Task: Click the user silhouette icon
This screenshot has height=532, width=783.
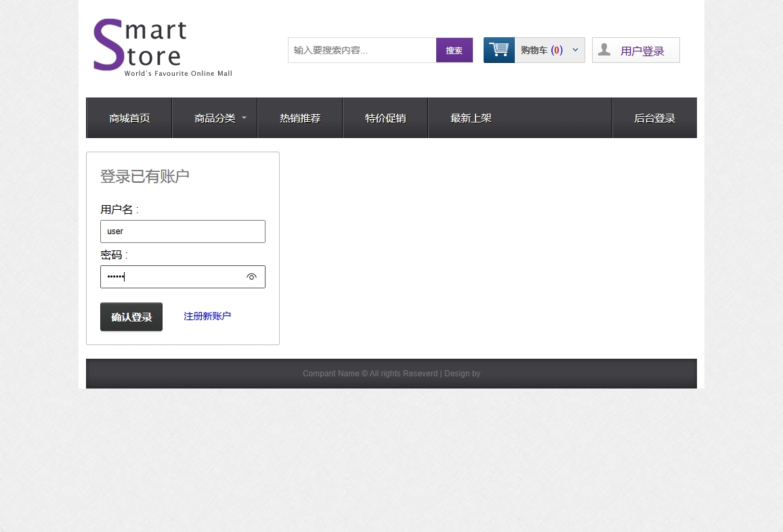Action: pos(604,50)
